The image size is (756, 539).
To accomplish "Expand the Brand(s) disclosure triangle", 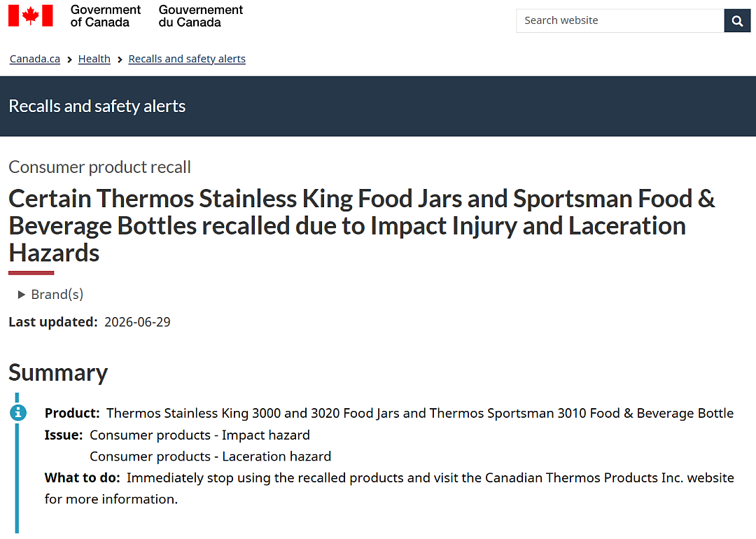I will [21, 295].
